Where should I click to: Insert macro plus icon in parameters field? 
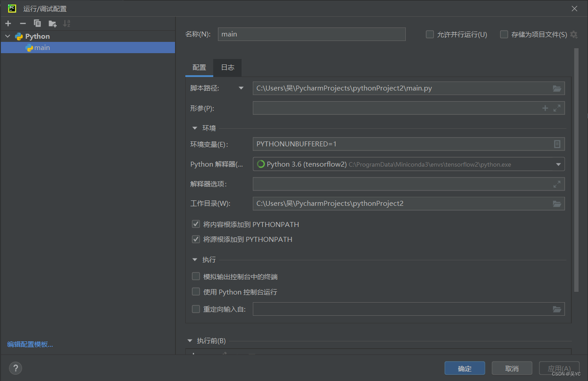[545, 108]
